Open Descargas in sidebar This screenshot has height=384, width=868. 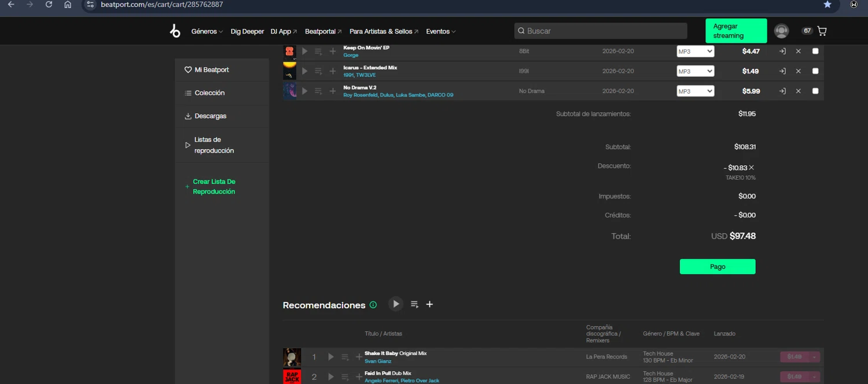pyautogui.click(x=222, y=116)
